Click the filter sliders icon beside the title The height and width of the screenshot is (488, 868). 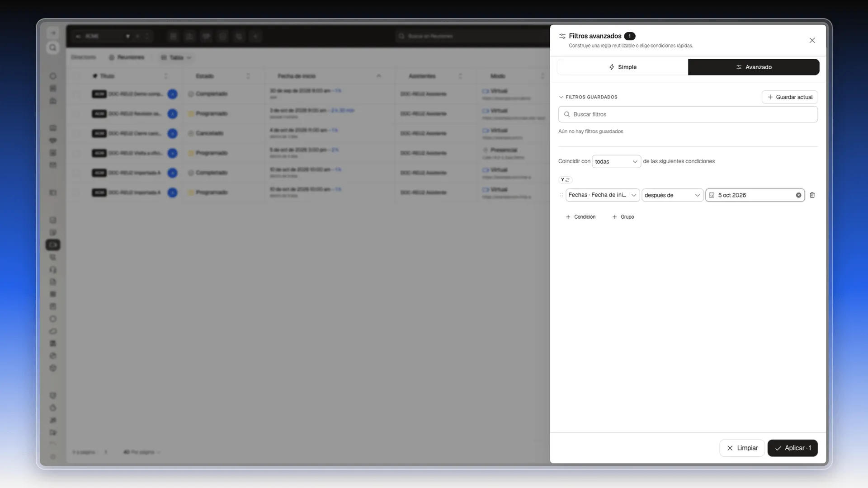pos(562,36)
